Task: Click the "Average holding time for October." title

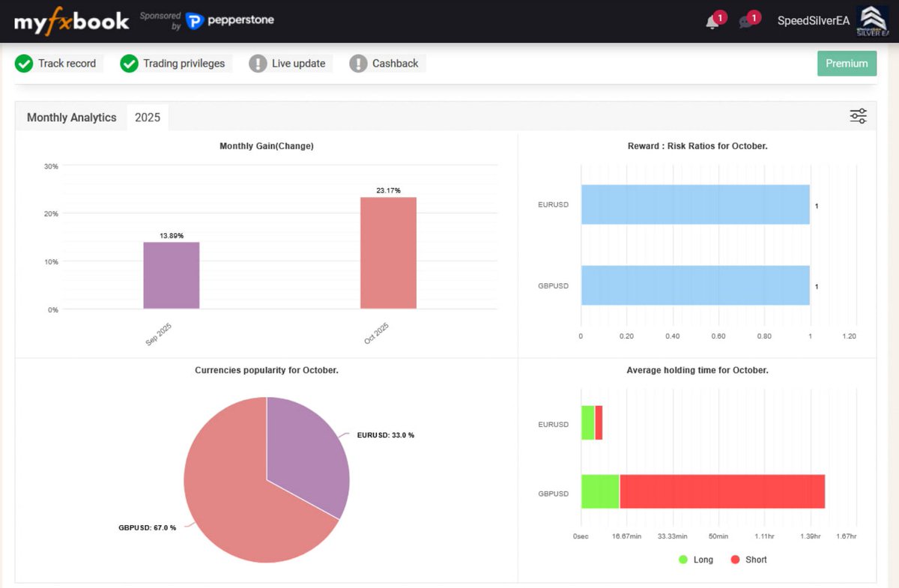Action: pos(697,370)
